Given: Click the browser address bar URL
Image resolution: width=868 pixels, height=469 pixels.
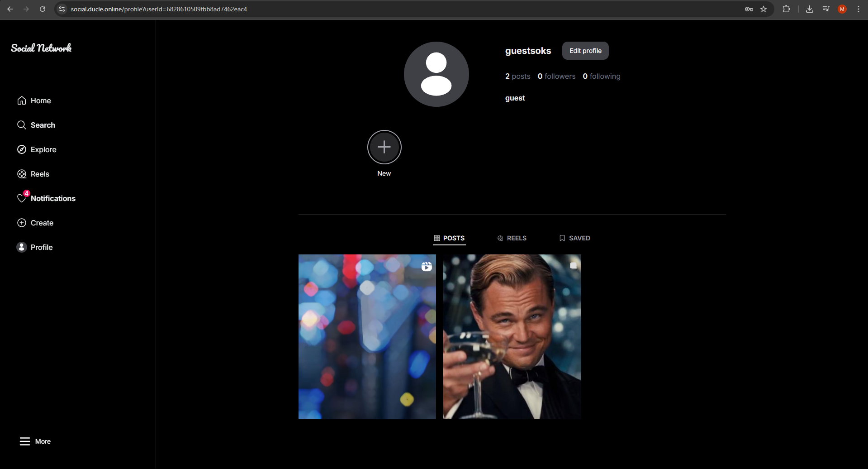Looking at the screenshot, I should pos(159,9).
